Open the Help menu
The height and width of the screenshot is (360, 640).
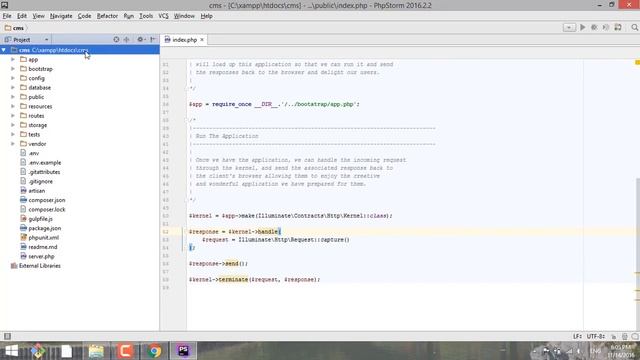pyautogui.click(x=207, y=16)
